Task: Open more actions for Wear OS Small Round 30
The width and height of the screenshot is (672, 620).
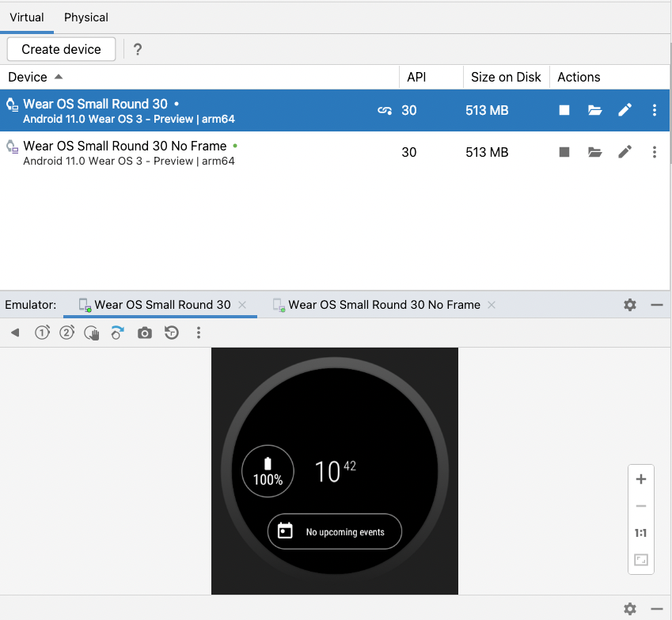Action: point(654,111)
